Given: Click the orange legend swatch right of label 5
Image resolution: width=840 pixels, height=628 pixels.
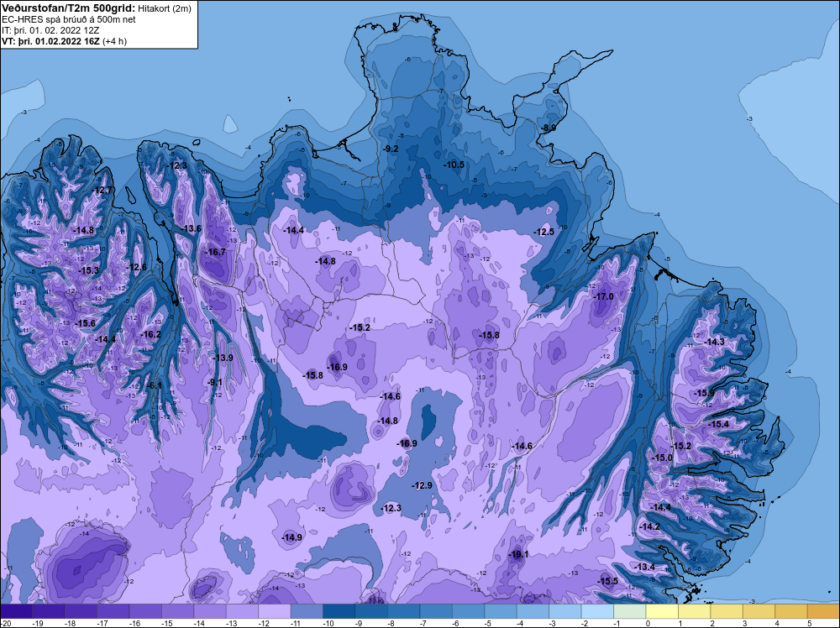Looking at the screenshot, I should [823, 611].
